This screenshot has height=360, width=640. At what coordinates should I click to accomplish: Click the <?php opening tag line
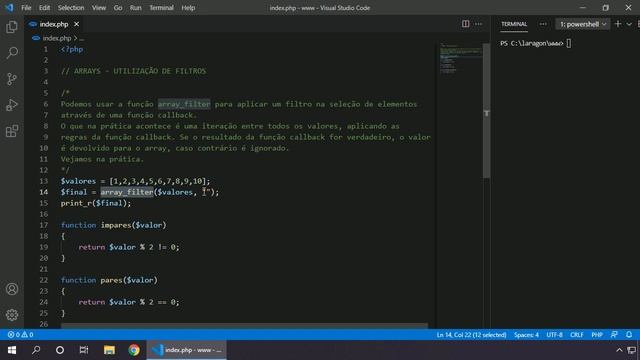click(72, 49)
